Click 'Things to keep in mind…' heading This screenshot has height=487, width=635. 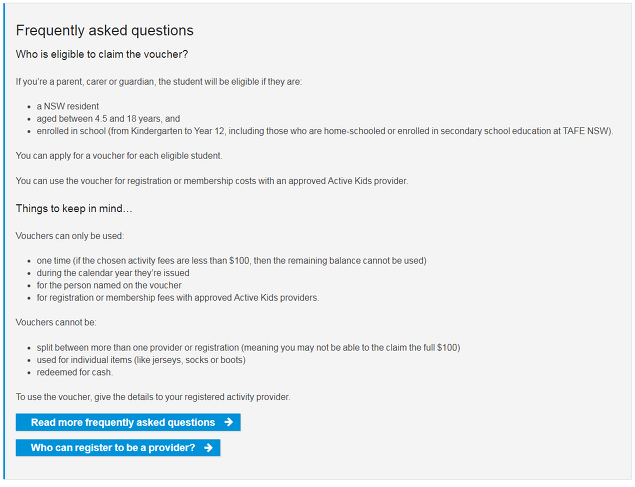(x=74, y=208)
